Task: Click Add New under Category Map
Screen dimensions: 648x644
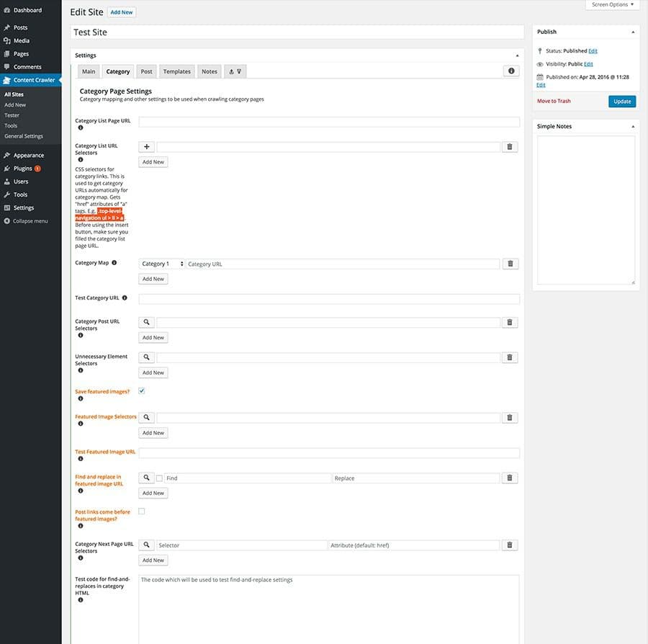Action: click(x=153, y=279)
